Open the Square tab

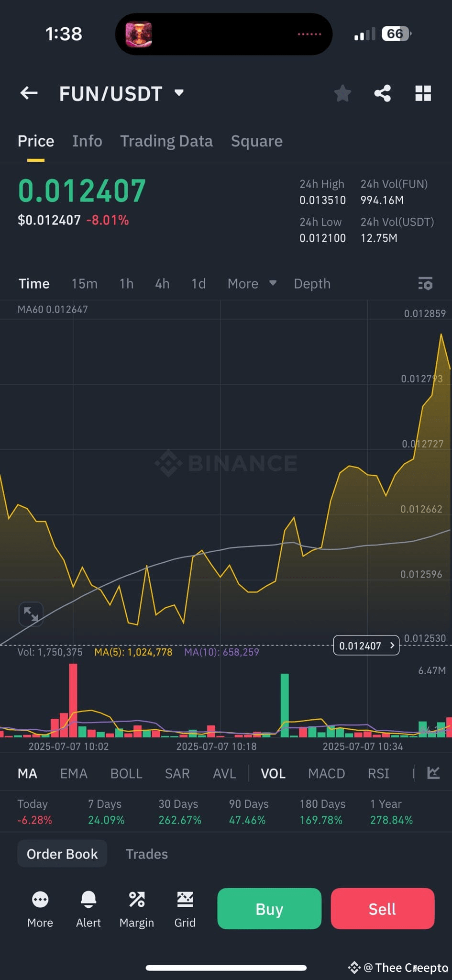[x=257, y=141]
